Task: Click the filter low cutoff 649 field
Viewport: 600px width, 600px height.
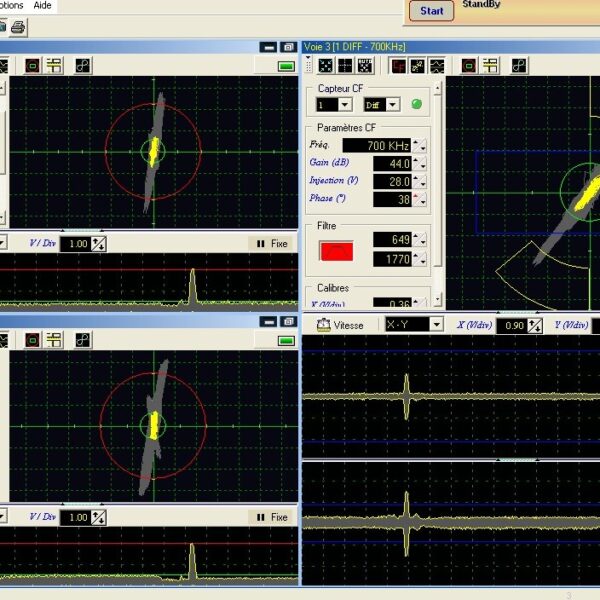Action: coord(392,240)
